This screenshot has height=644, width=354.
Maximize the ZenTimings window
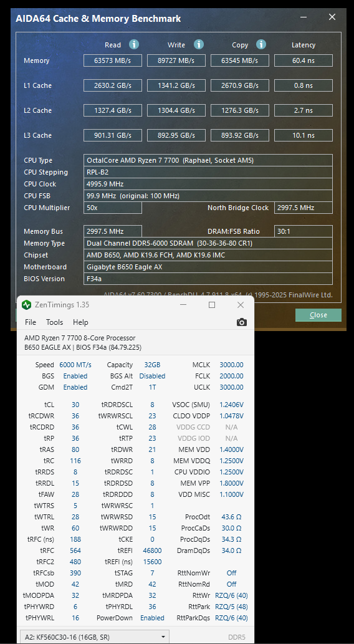coord(212,305)
